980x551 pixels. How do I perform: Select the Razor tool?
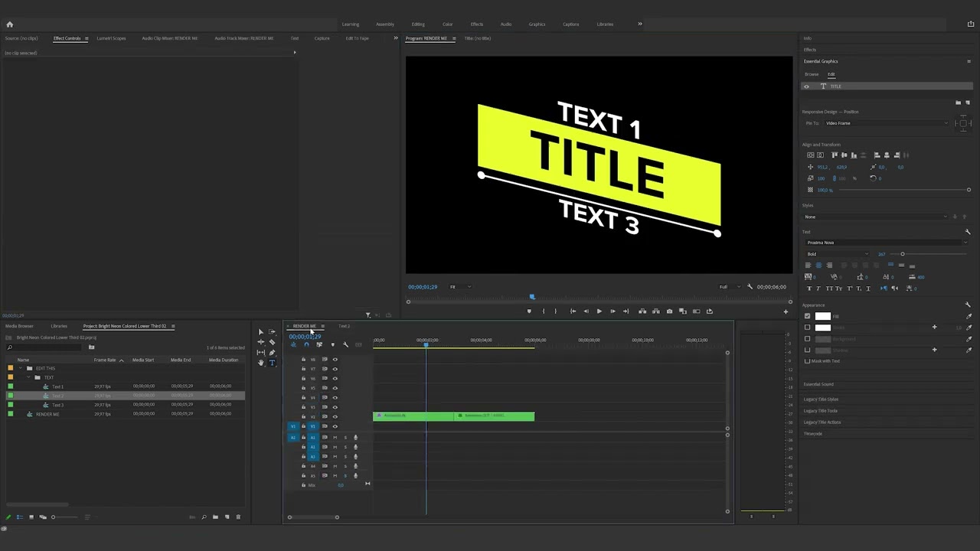tap(272, 342)
